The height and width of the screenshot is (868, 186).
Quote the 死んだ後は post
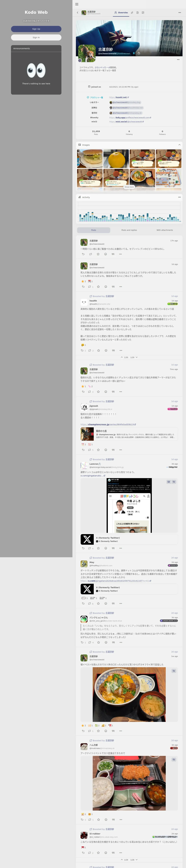113,287
